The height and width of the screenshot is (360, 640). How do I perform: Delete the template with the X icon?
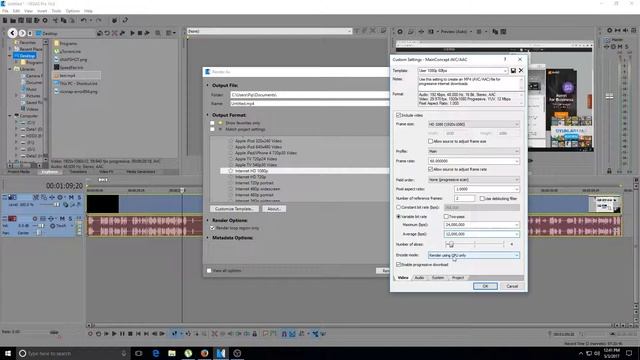click(521, 71)
